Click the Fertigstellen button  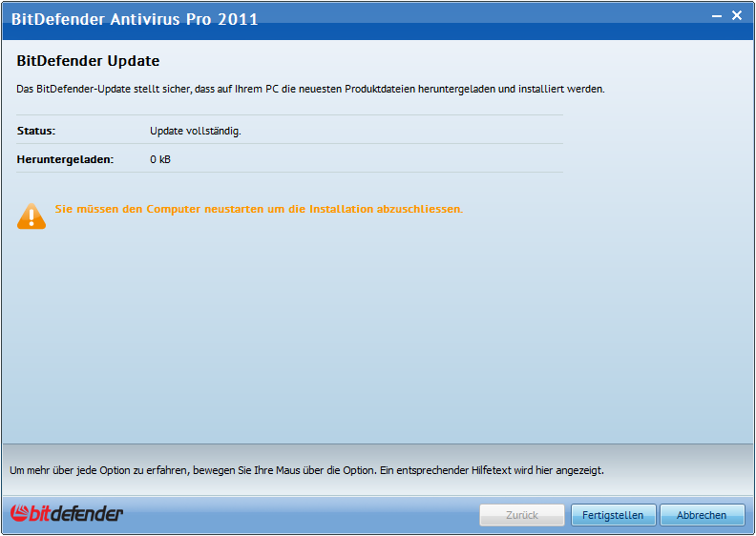[x=613, y=515]
